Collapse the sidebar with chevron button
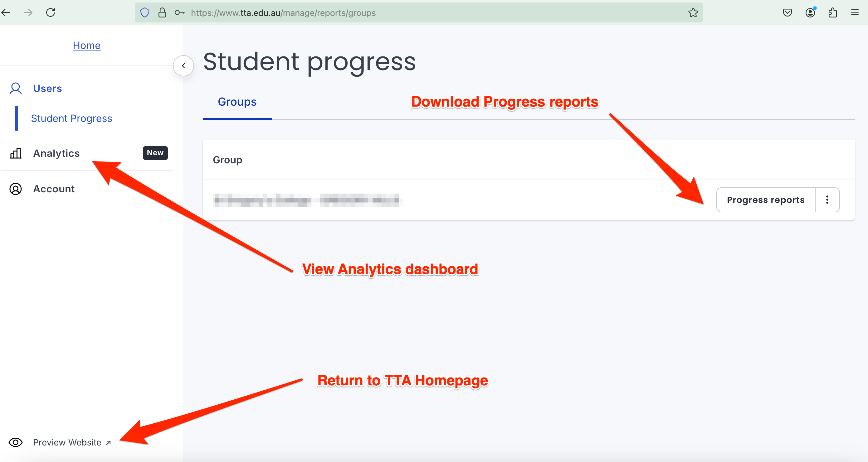This screenshot has height=462, width=868. [183, 66]
